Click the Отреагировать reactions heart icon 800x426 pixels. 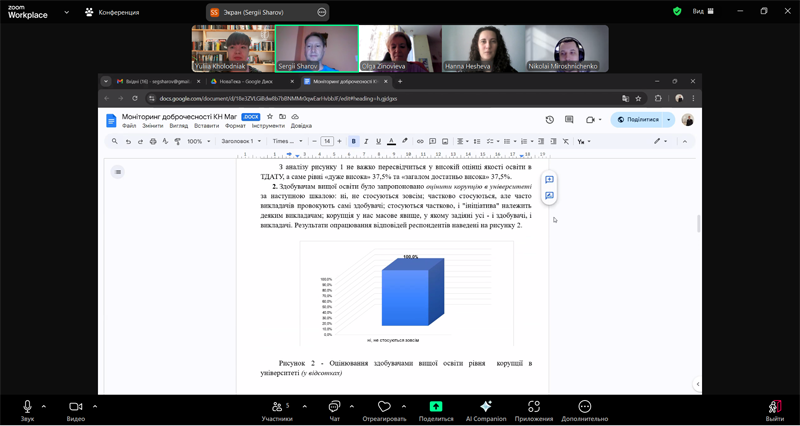(384, 407)
